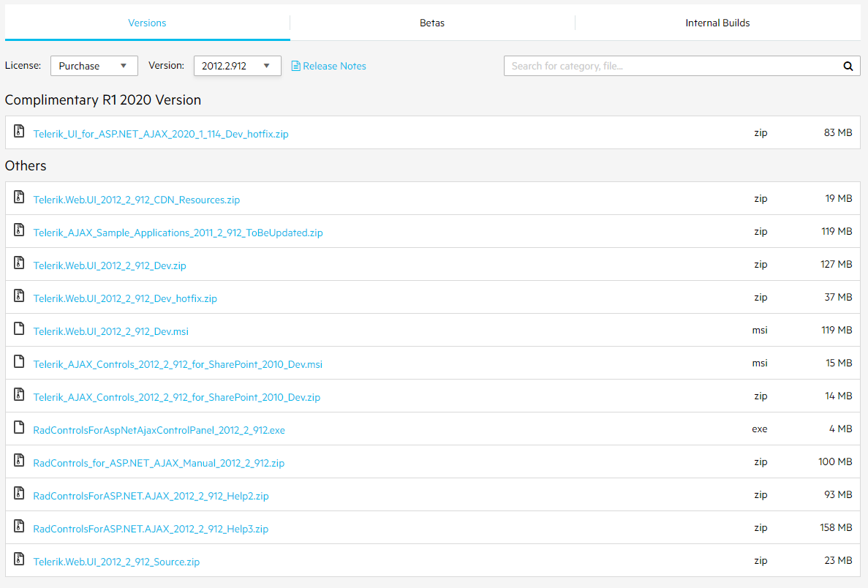The width and height of the screenshot is (868, 588).
Task: Download the SharePoint_2010_Dev.zip file
Action: tap(176, 398)
